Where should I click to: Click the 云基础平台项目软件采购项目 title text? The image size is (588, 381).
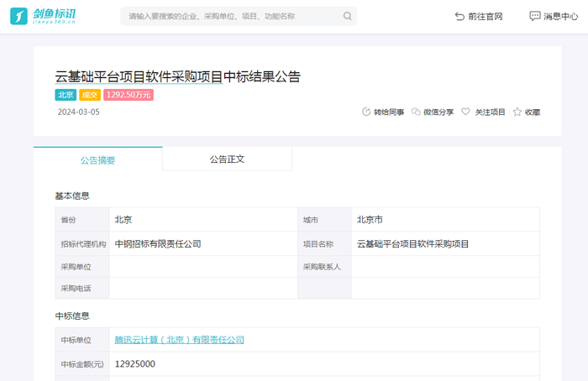[x=139, y=77]
